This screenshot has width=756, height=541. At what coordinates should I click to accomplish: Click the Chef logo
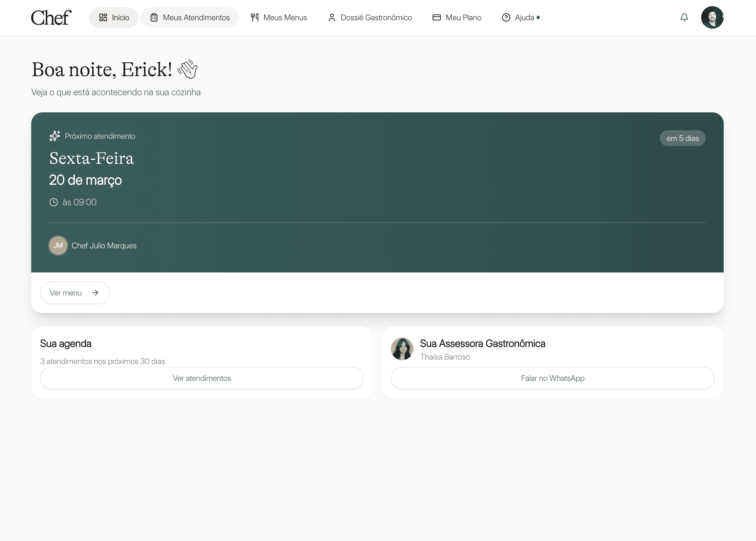point(51,18)
